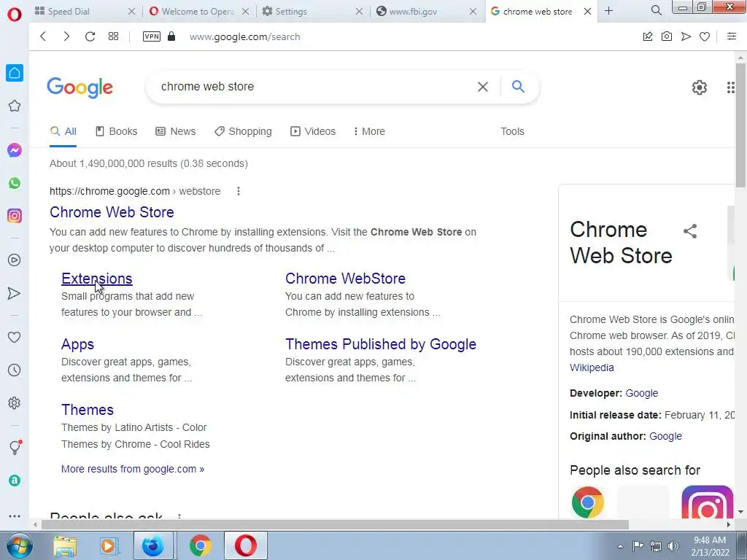Open History clock icon in sidebar
This screenshot has height=560, width=747.
pyautogui.click(x=15, y=370)
